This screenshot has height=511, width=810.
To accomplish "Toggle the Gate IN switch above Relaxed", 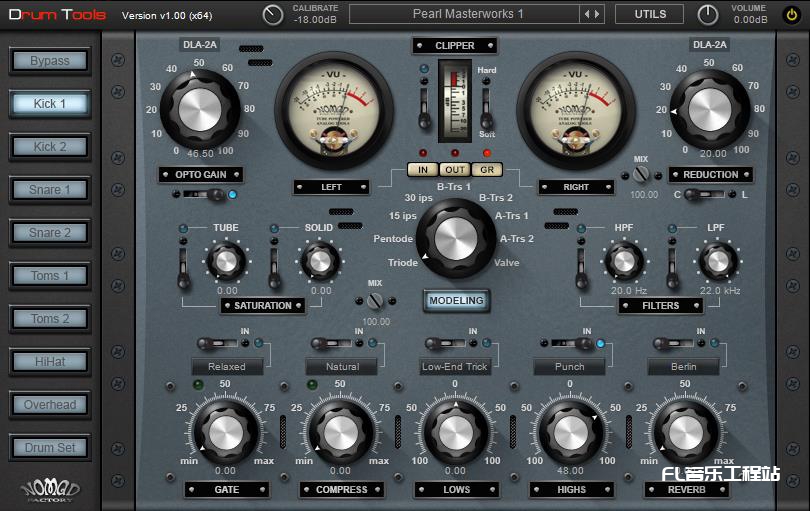I will click(x=217, y=343).
